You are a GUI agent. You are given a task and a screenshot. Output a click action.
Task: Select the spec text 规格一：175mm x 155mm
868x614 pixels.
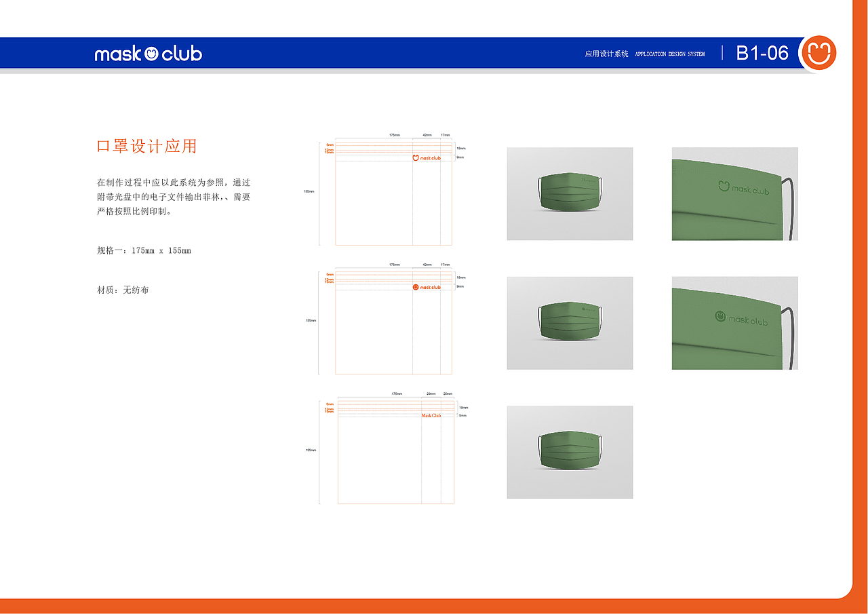tap(144, 251)
